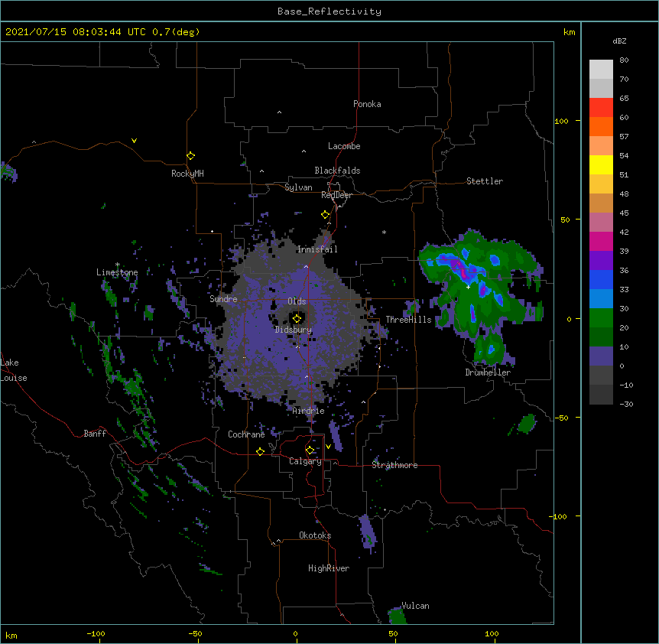Click the Stettler city label
659x644 pixels.
click(x=485, y=181)
